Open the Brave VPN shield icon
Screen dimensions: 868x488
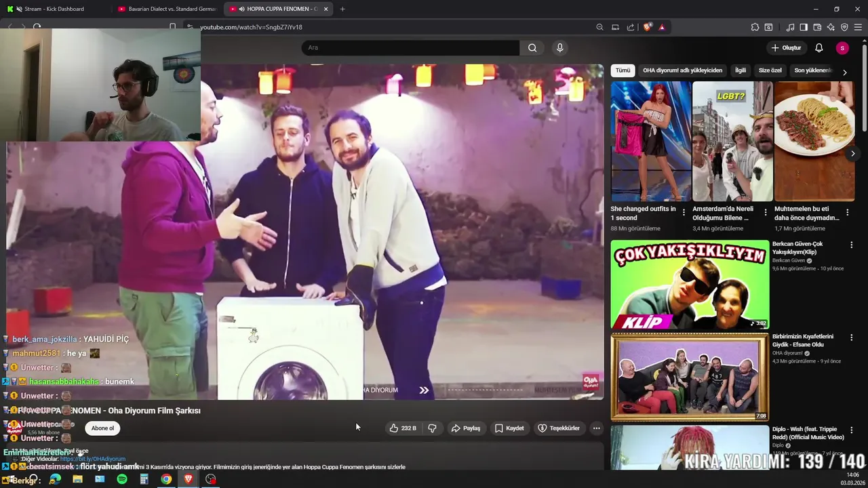844,27
